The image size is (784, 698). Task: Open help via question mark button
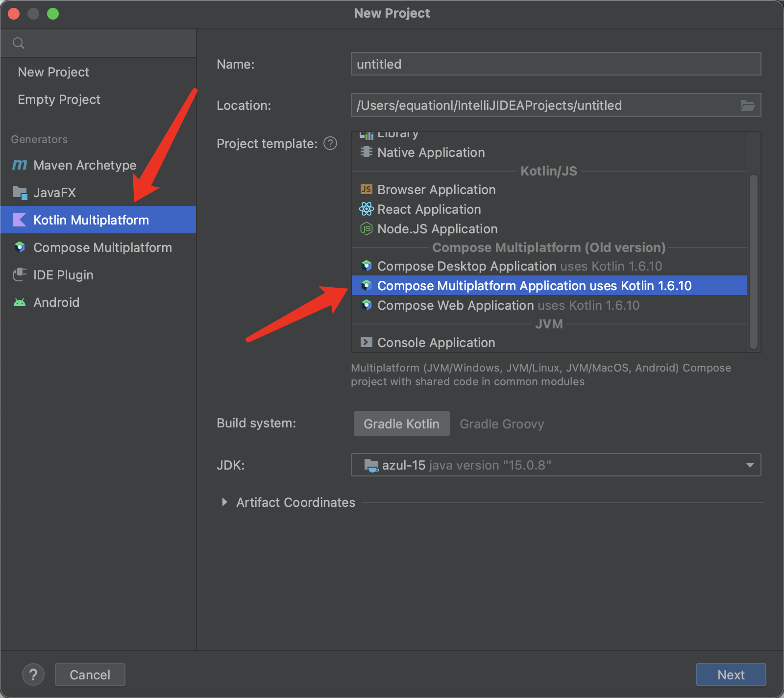pos(33,674)
